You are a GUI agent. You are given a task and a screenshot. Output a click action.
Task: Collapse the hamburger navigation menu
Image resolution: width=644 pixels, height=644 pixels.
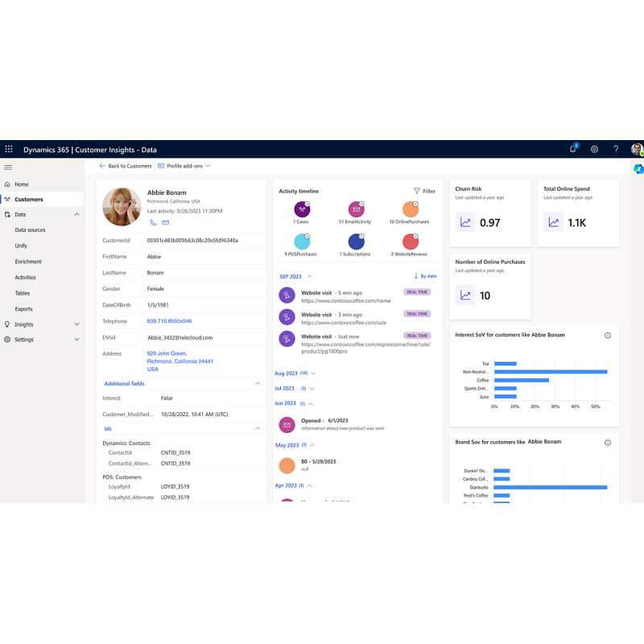point(8,167)
